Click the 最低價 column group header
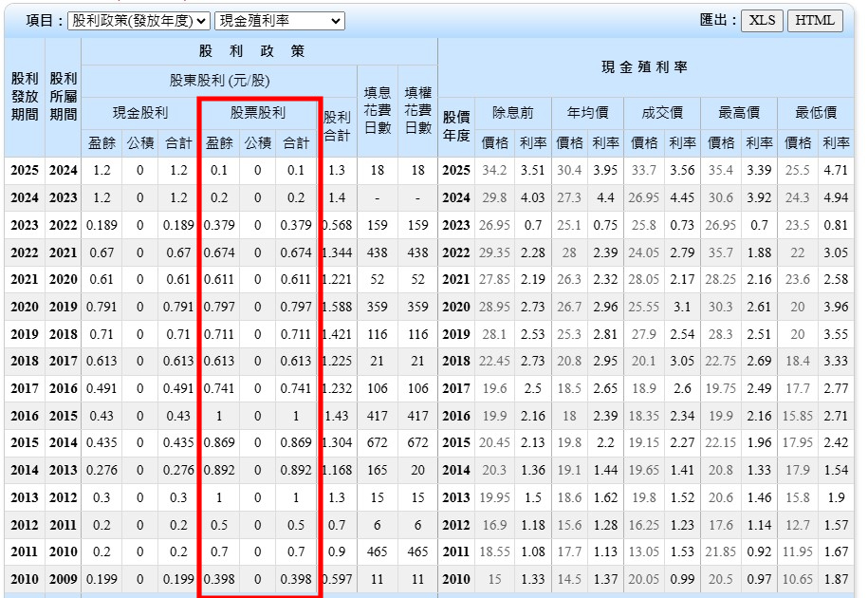The width and height of the screenshot is (868, 598). (816, 113)
